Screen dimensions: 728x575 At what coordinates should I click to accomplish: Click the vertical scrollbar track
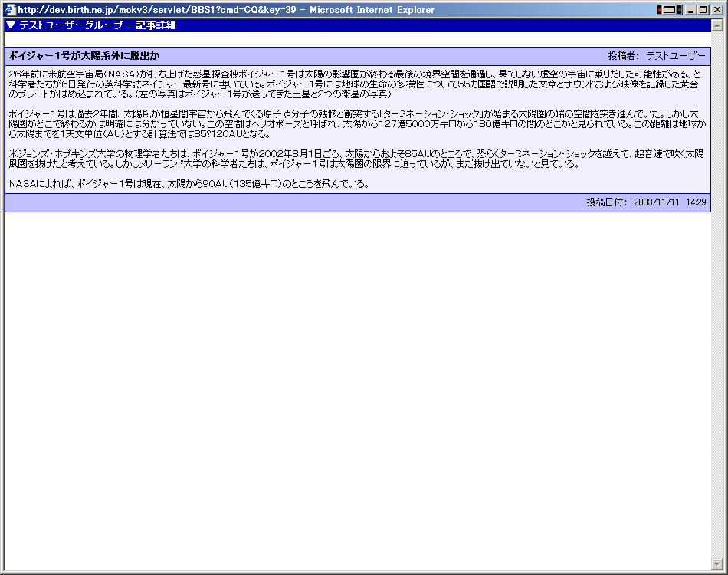tap(717, 307)
